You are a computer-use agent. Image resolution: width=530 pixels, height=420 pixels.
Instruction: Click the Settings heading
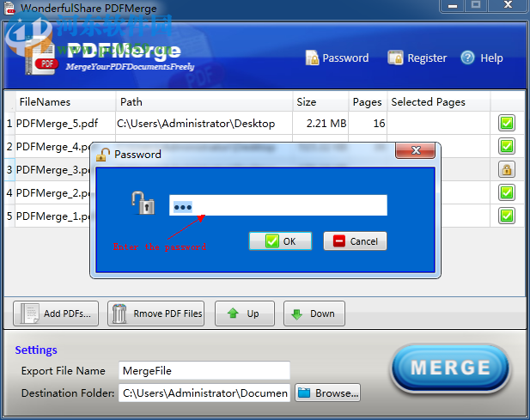pyautogui.click(x=36, y=350)
